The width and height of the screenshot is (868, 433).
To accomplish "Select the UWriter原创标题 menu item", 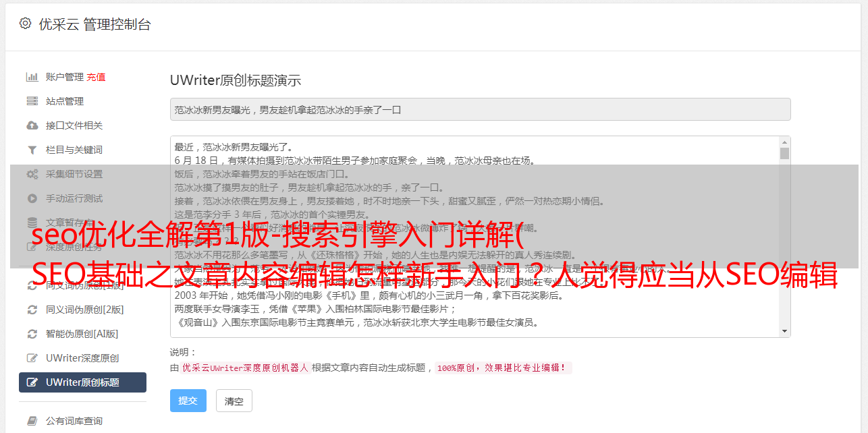I will tap(82, 382).
